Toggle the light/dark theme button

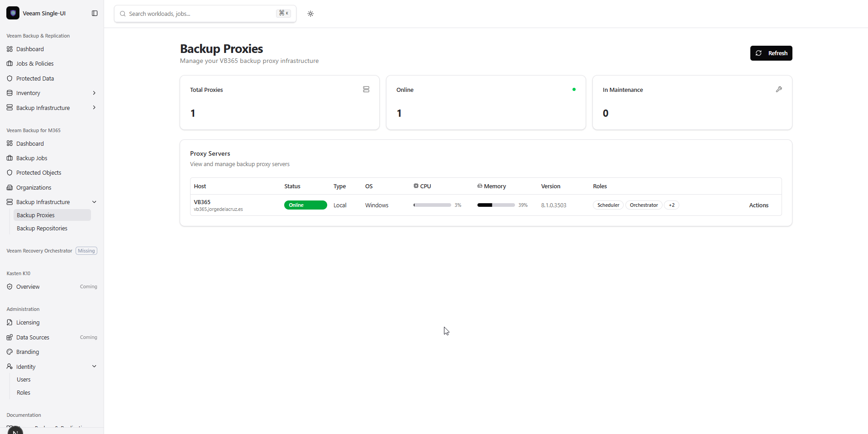pyautogui.click(x=311, y=14)
